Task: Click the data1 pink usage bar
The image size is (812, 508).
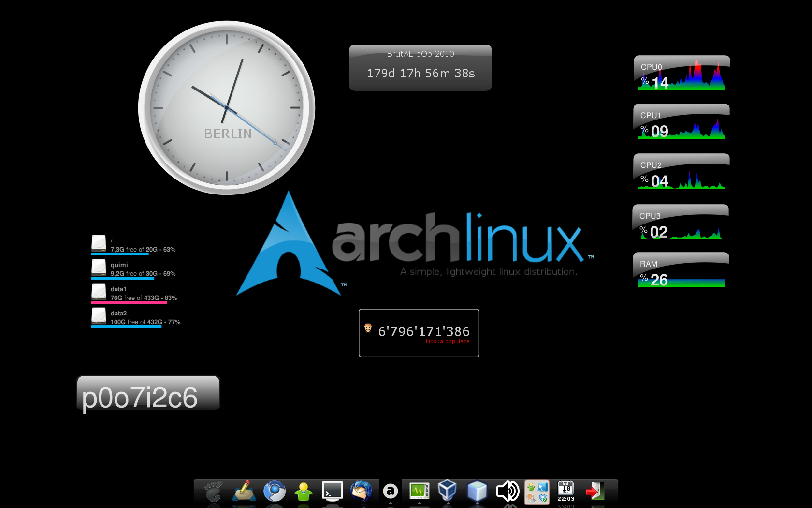Action: point(129,302)
